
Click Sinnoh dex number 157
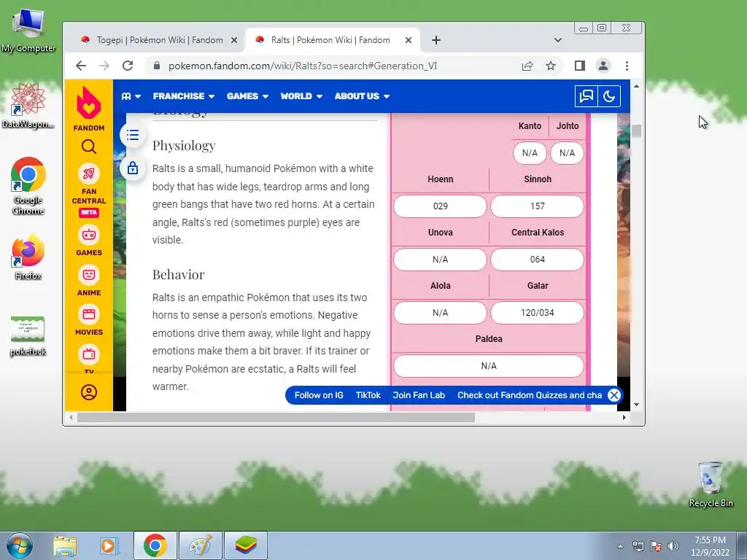(x=538, y=206)
